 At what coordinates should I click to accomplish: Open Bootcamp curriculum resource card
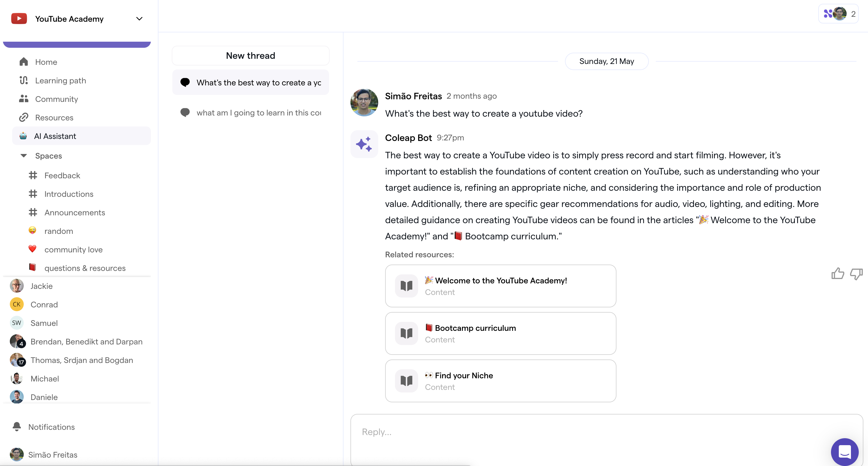(x=501, y=333)
